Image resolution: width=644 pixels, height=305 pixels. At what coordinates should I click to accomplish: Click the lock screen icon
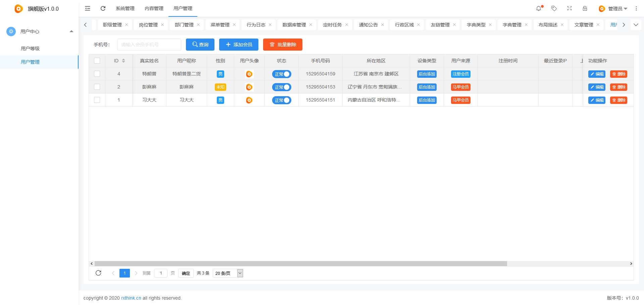[585, 8]
